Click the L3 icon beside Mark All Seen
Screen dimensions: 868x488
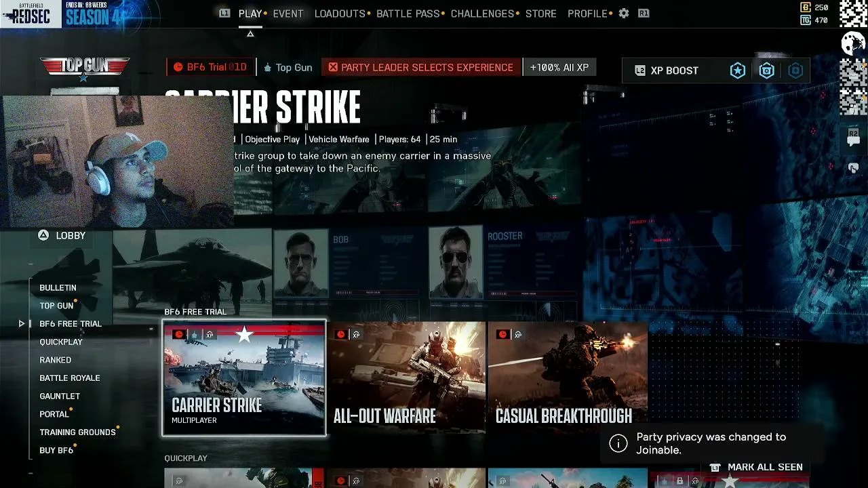pos(715,467)
